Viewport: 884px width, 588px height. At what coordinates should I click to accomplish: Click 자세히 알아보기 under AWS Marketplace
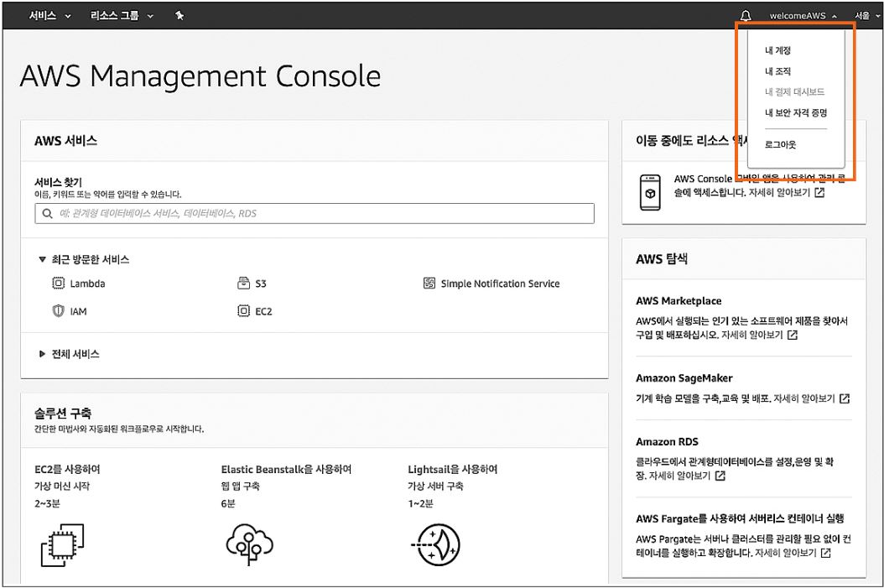click(x=752, y=335)
